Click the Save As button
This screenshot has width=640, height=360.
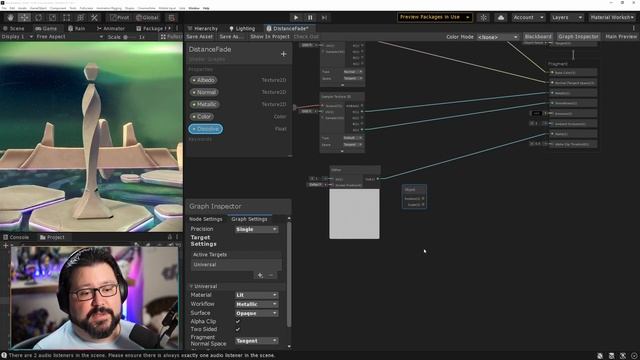tap(231, 37)
